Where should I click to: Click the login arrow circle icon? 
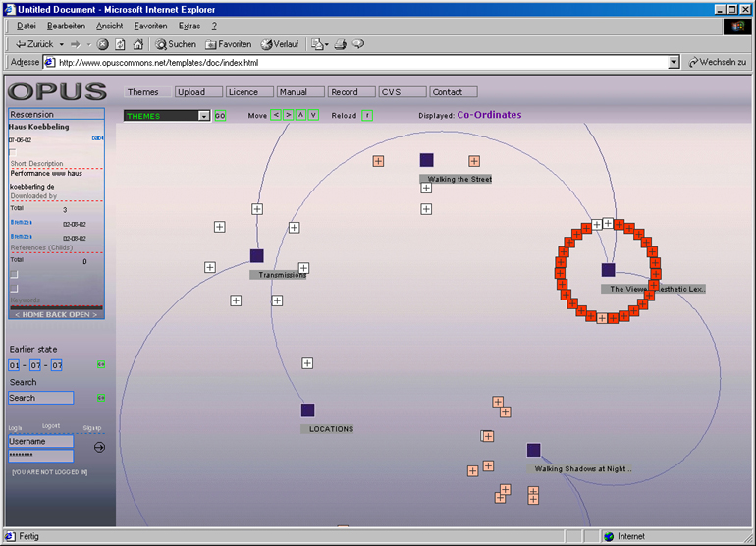[99, 448]
